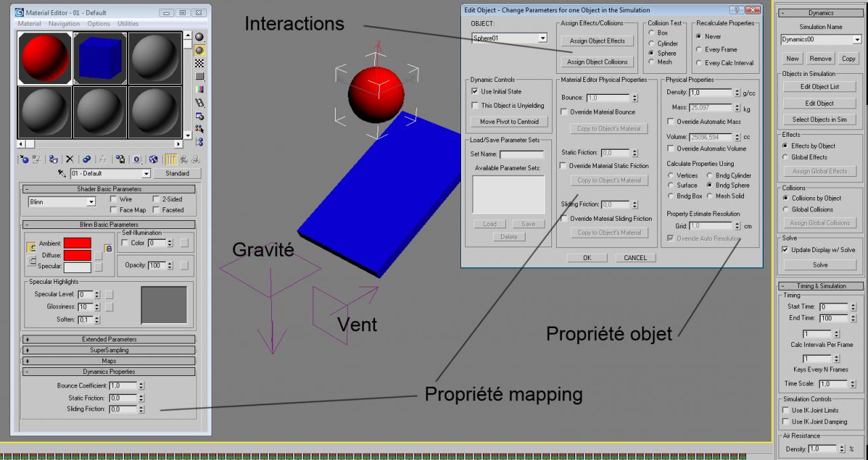Click OK in Edit Object dialog
This screenshot has width=868, height=460.
[587, 258]
